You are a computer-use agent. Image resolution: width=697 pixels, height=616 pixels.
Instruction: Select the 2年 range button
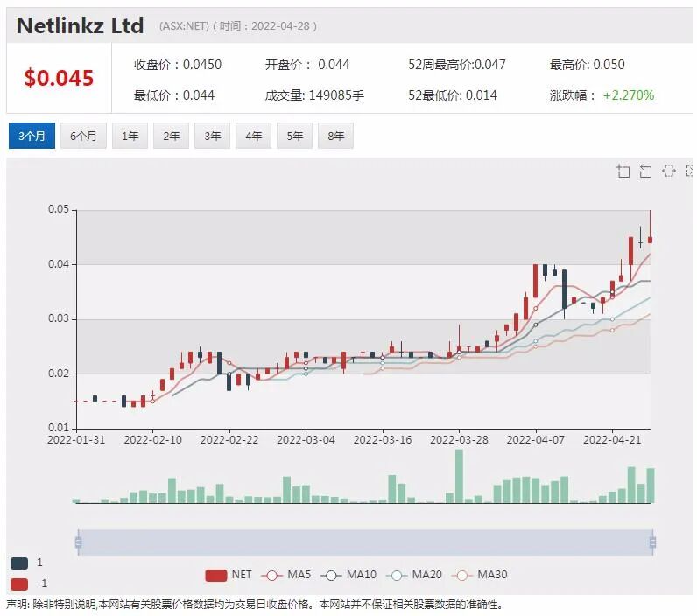pos(171,136)
